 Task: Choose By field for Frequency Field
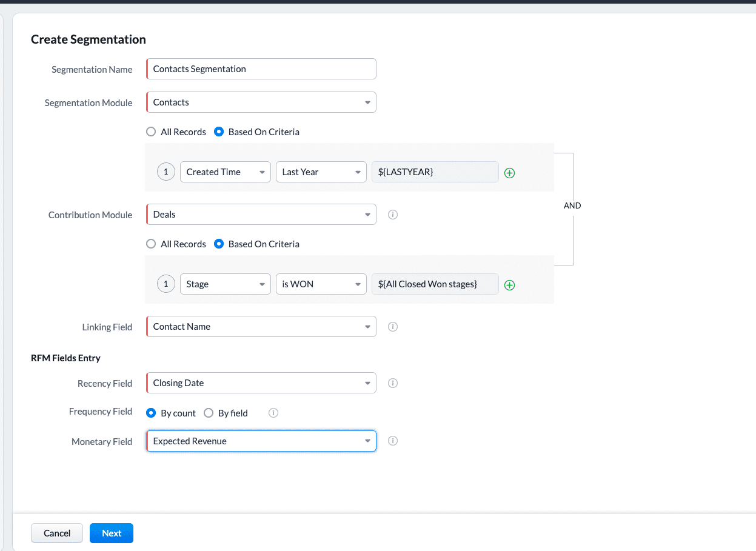(x=209, y=413)
